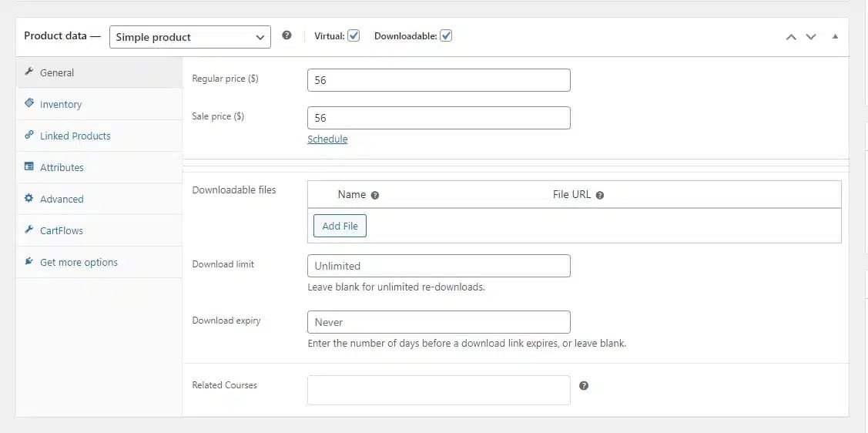Open the Advanced tab
868x433 pixels.
[x=99, y=199]
